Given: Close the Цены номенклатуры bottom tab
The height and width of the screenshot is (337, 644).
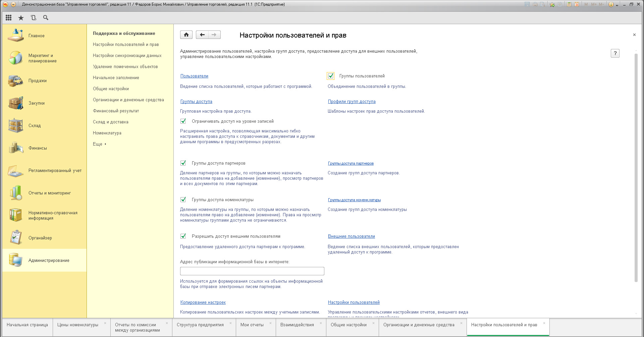Looking at the screenshot, I should click(105, 323).
